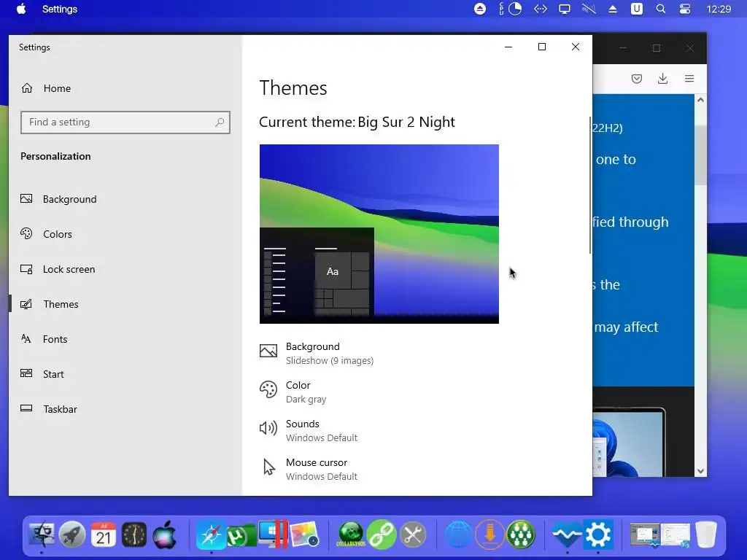
Task: Click the Big Sur theme preview image
Action: 379,234
